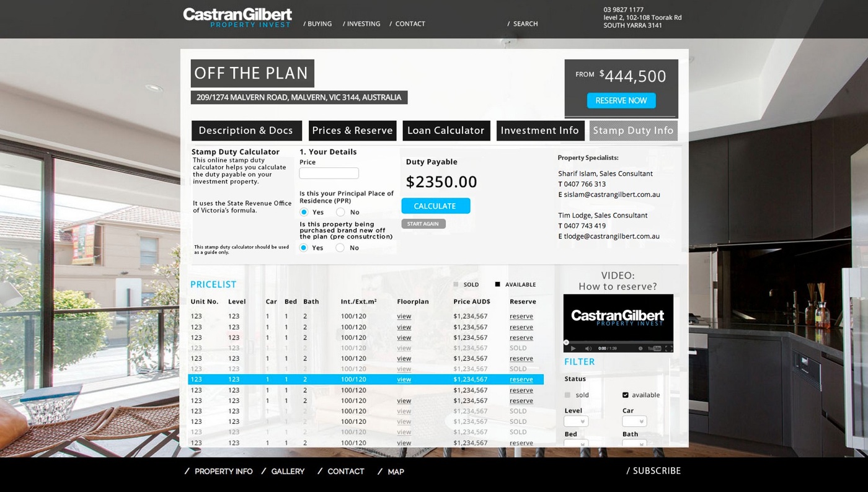Enter fullscreen mode on the video player

click(x=668, y=348)
